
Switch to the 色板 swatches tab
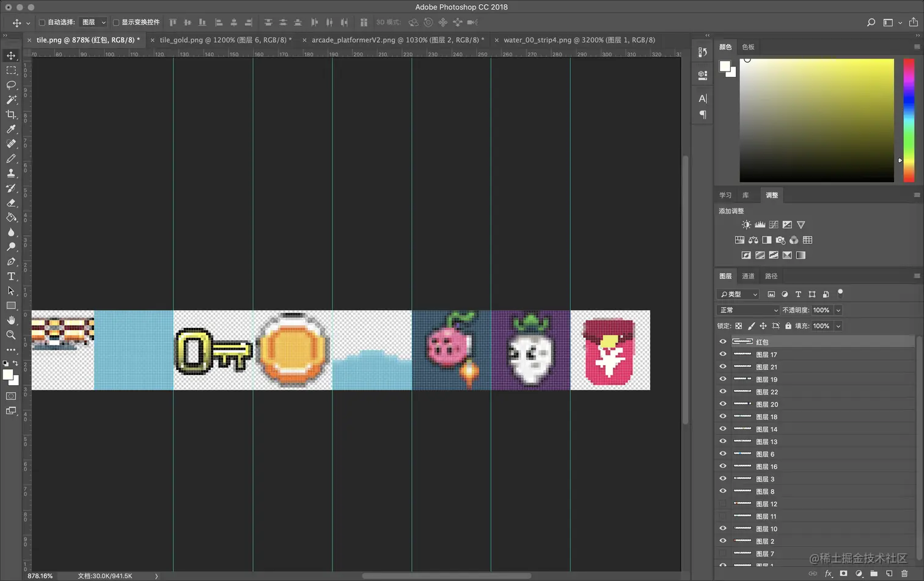tap(748, 47)
